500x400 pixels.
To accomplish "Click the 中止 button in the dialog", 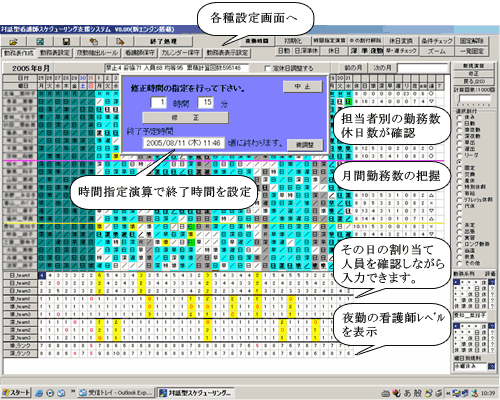I will tap(303, 87).
